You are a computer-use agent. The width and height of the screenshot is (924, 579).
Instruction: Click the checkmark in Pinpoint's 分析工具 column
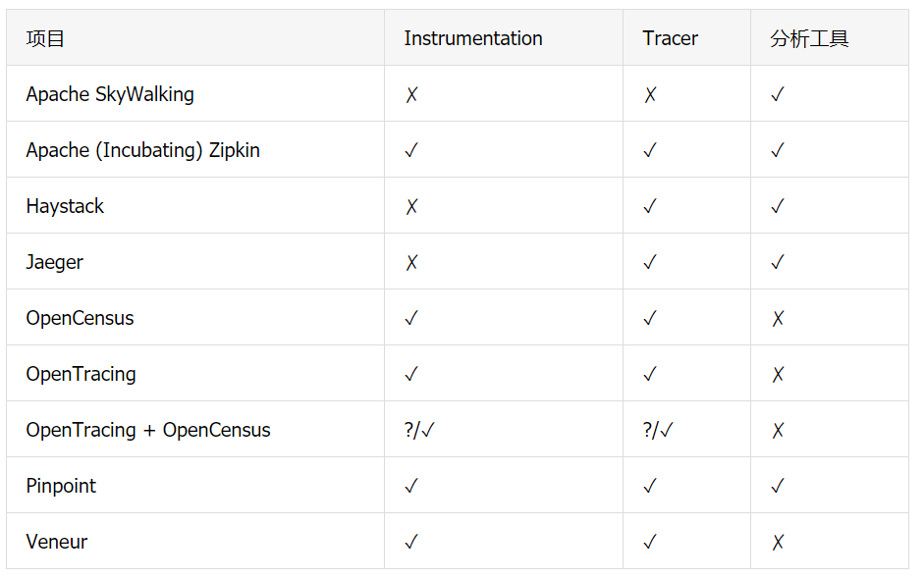click(778, 487)
